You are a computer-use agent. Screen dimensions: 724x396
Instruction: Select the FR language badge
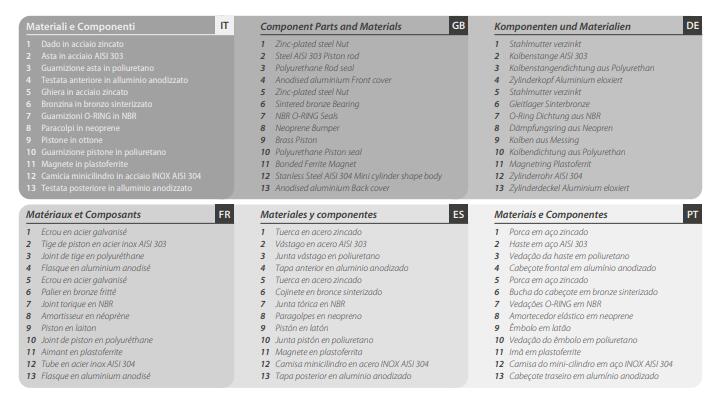tap(224, 214)
